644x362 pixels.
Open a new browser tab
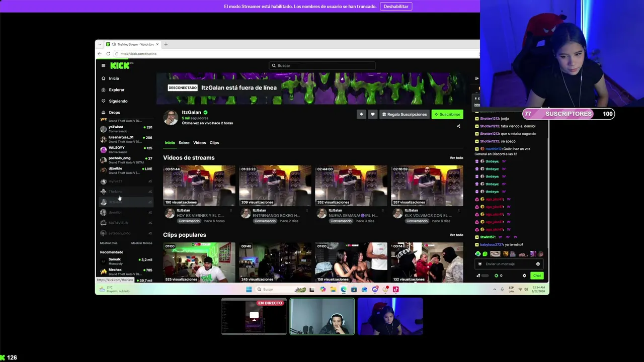pos(166,44)
